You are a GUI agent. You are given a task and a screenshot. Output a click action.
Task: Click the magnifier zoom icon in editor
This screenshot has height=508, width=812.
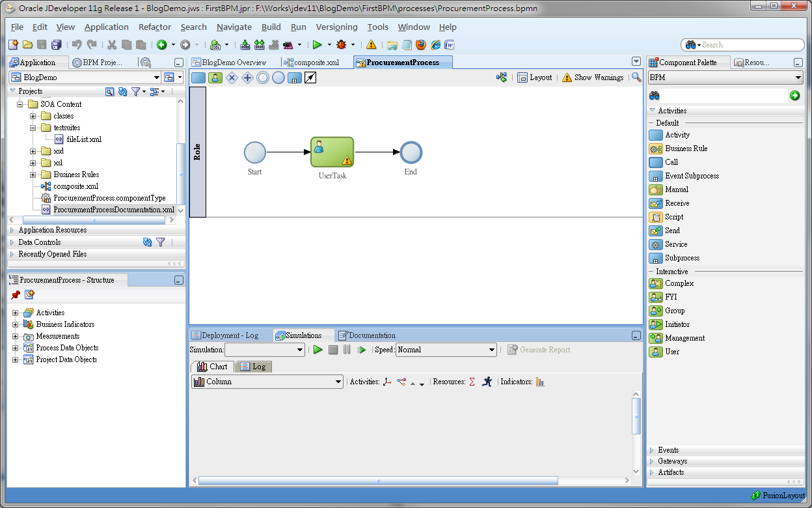636,77
